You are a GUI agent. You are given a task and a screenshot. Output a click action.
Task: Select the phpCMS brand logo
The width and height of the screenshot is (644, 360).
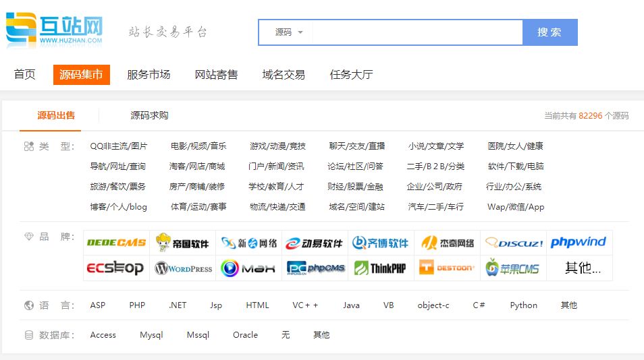click(x=315, y=268)
